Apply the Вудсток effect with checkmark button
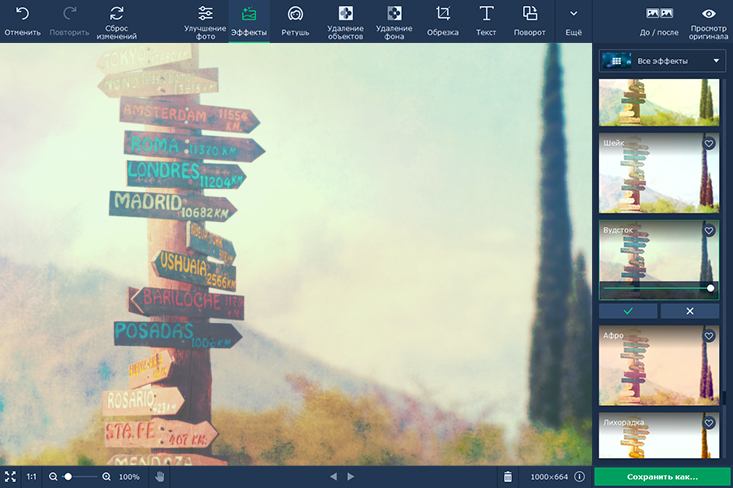The width and height of the screenshot is (733, 488). pos(628,311)
